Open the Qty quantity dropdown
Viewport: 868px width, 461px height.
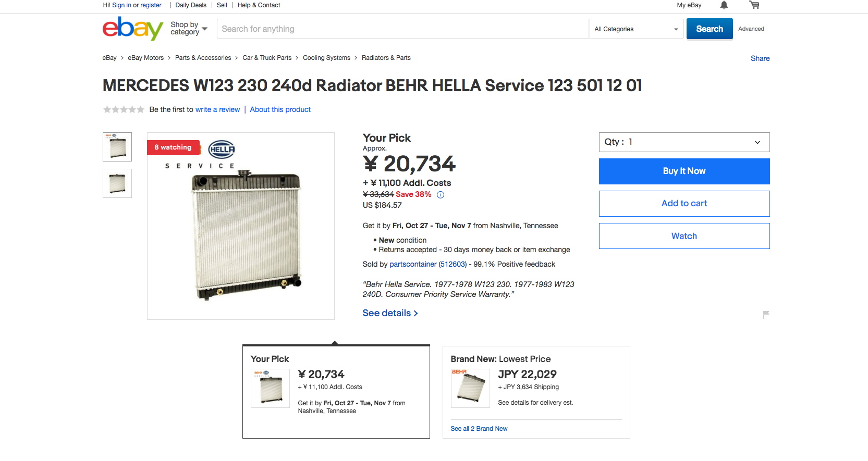(x=684, y=142)
